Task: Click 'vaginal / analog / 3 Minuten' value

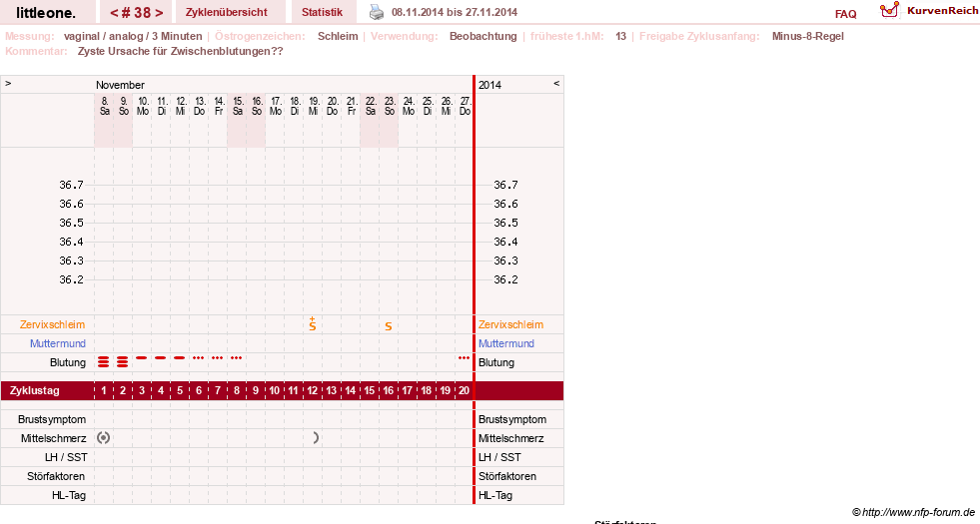Action: point(133,36)
